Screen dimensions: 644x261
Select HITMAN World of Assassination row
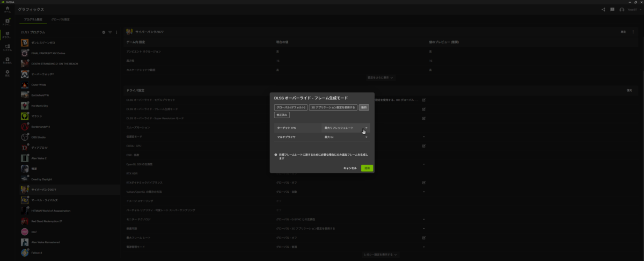70,211
